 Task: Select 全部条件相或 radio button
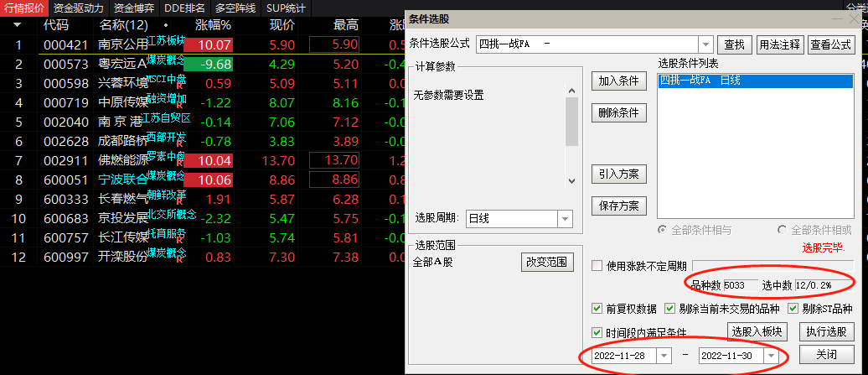pyautogui.click(x=783, y=229)
